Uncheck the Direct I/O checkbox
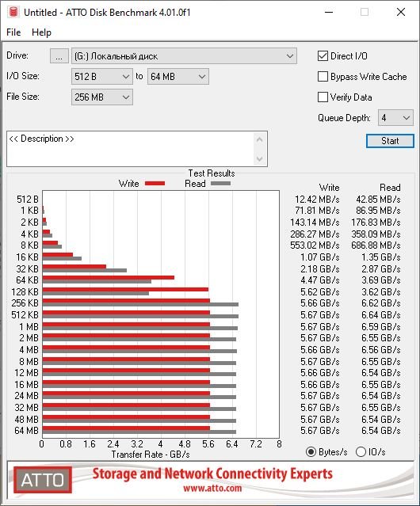Viewport: 420px width, 506px height. tap(323, 56)
